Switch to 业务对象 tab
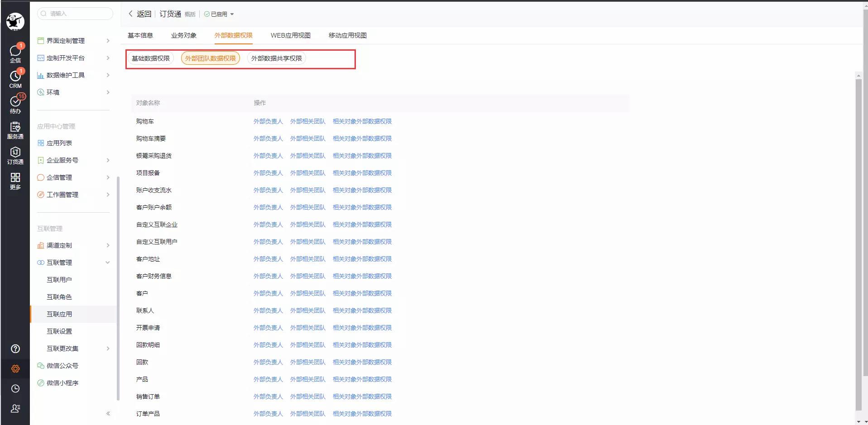 click(x=184, y=35)
